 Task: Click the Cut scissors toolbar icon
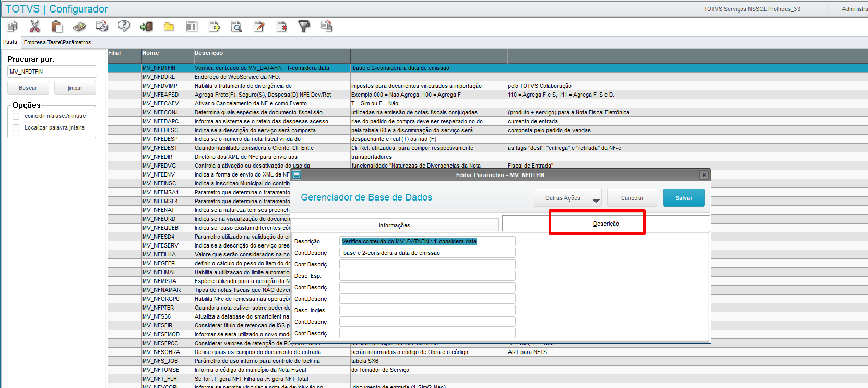[35, 26]
